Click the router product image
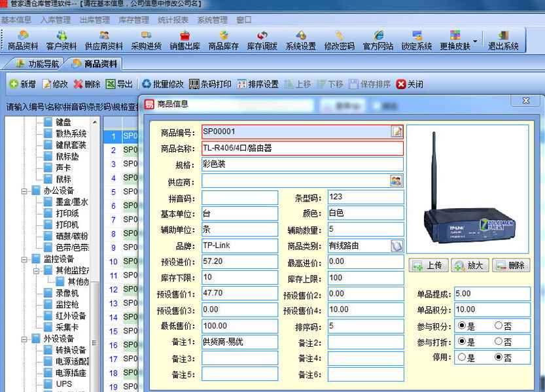 pyautogui.click(x=468, y=189)
